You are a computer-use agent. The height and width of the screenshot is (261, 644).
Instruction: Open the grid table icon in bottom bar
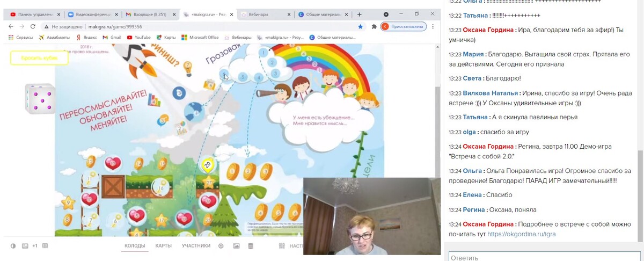coord(45,246)
